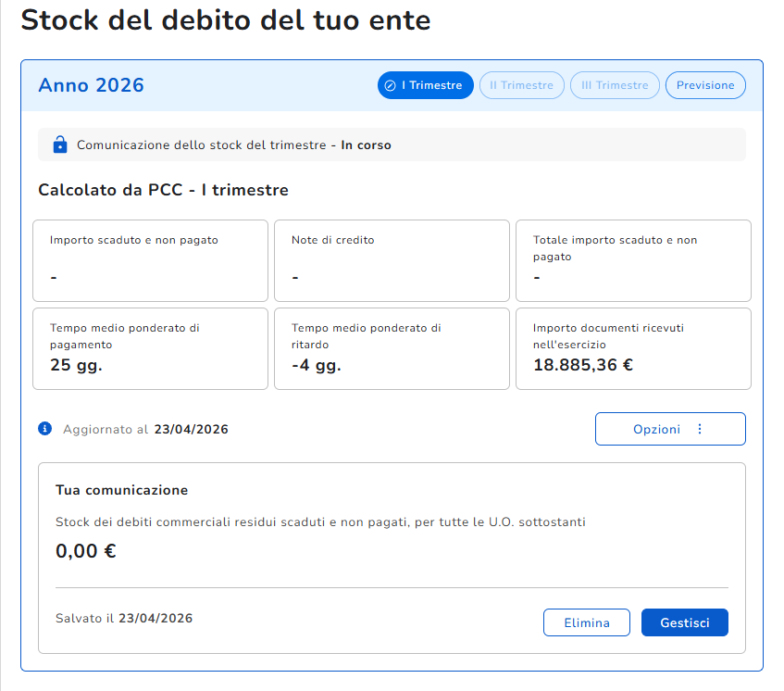
Task: Click the Totale importo scaduto card
Action: pos(633,260)
